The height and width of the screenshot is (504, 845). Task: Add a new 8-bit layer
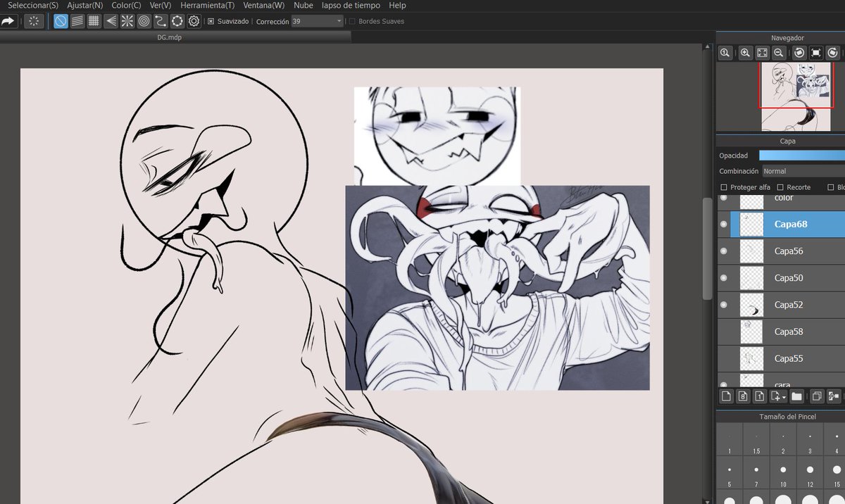point(743,396)
